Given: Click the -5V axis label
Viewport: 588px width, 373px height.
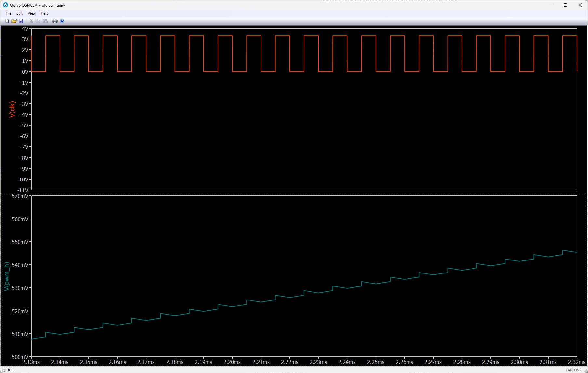Looking at the screenshot, I should click(24, 126).
